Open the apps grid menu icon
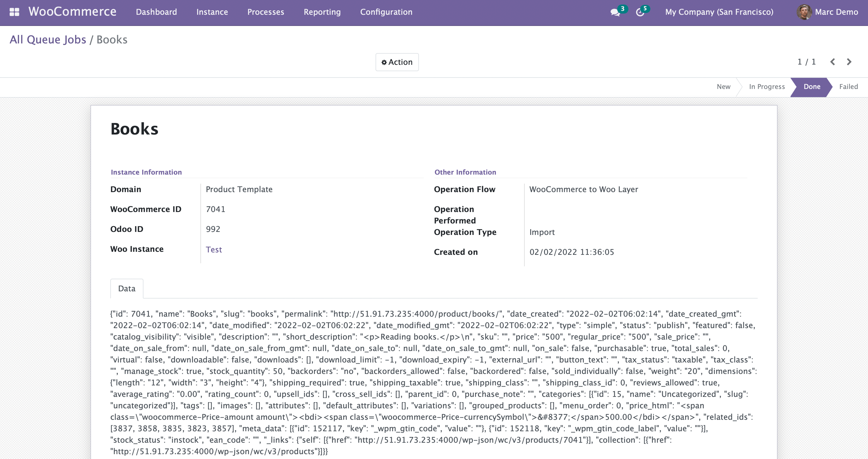The height and width of the screenshot is (459, 868). pos(14,12)
